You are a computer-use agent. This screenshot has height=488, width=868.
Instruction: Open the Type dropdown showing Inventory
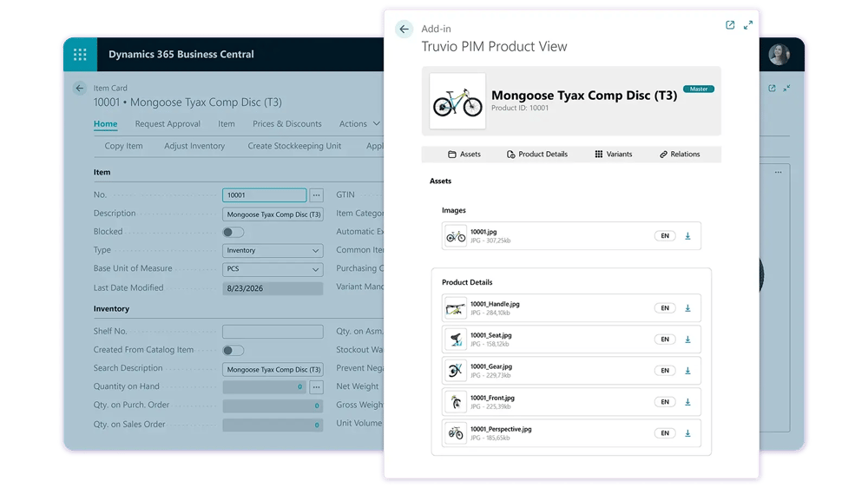tap(273, 250)
